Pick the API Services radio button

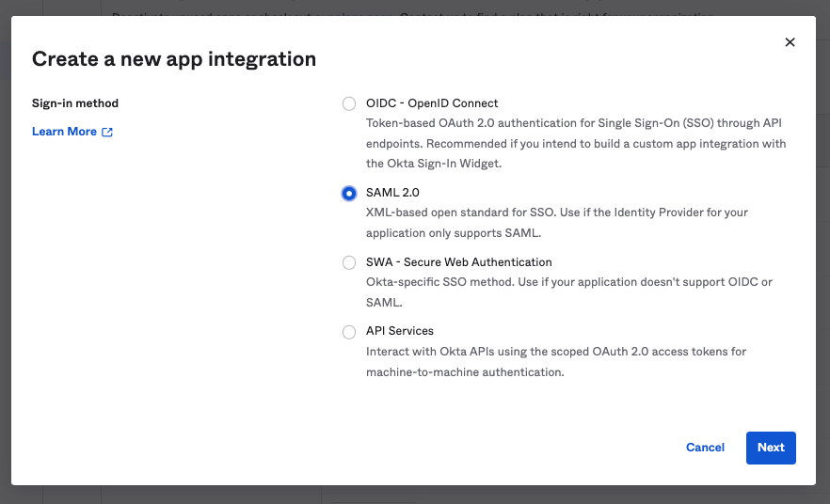click(x=349, y=332)
